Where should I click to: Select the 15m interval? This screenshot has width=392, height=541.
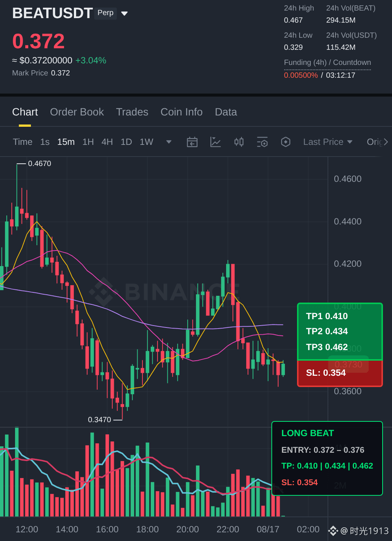(x=66, y=142)
